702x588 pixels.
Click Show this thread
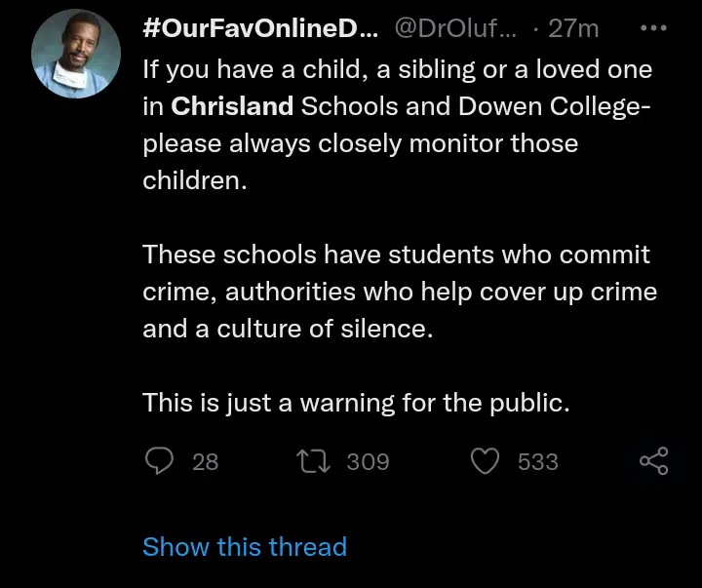pyautogui.click(x=244, y=547)
